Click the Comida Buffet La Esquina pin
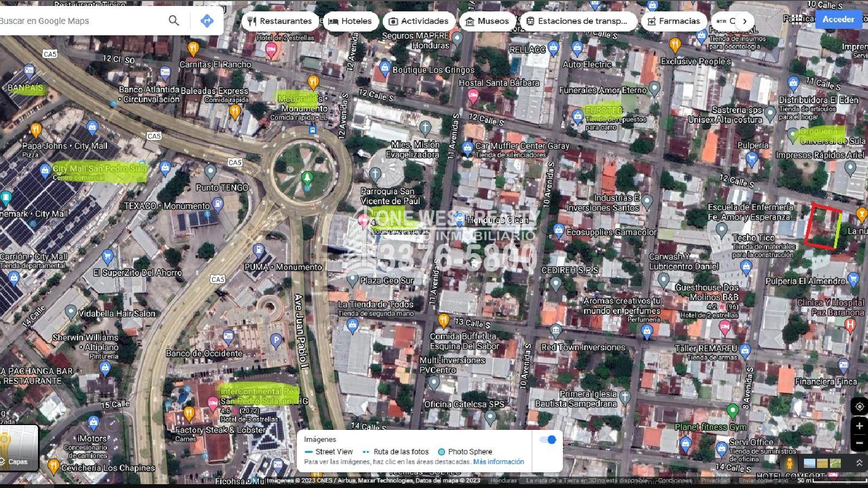The width and height of the screenshot is (868, 488). 443,320
